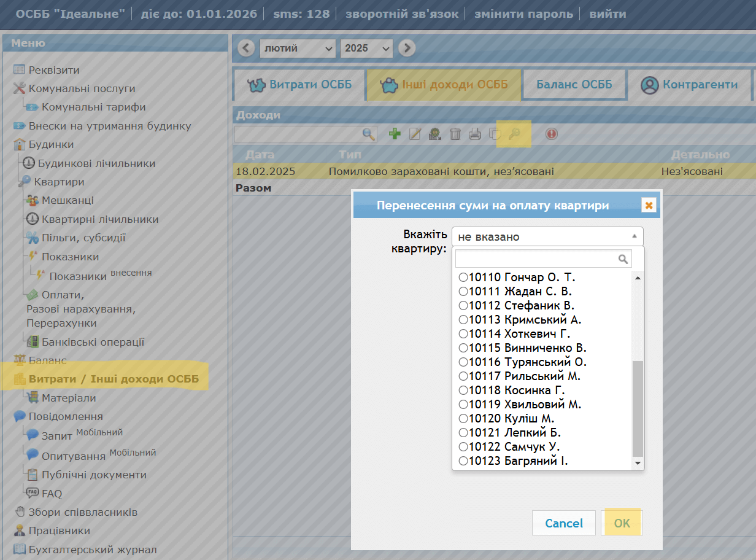Open Комунальні тарифи menu item
Image resolution: width=756 pixels, height=560 pixels.
93,107
